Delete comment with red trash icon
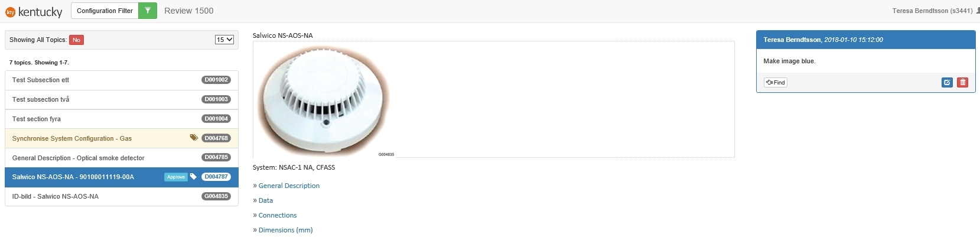 (963, 82)
